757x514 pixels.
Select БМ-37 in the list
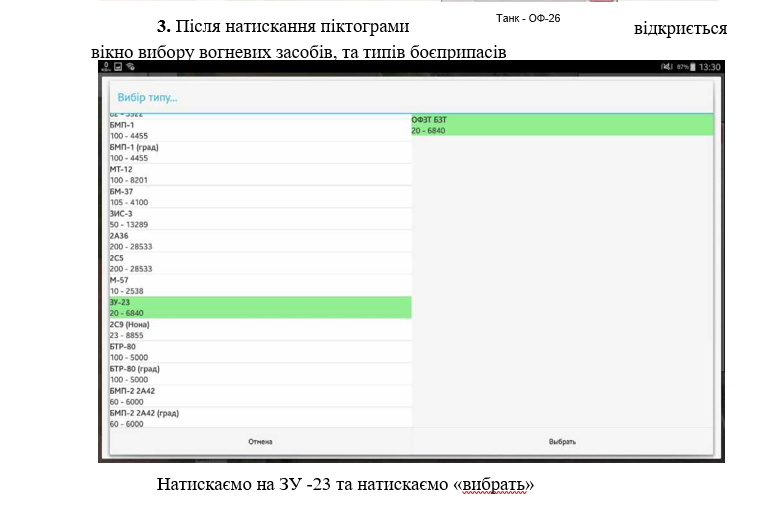(259, 196)
